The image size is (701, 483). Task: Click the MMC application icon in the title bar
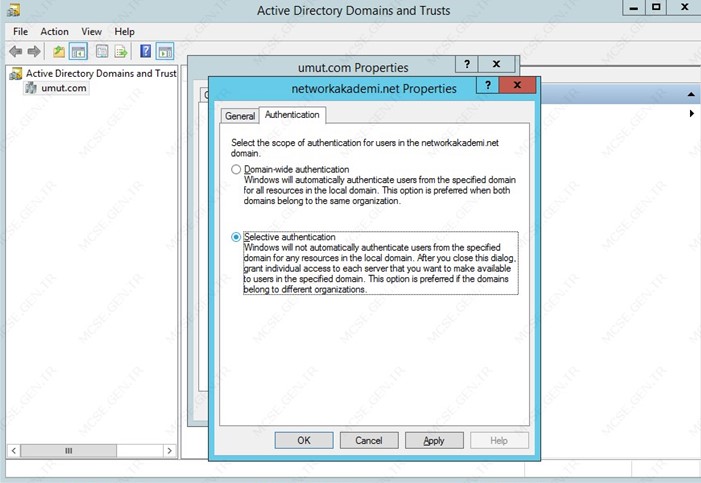13,10
